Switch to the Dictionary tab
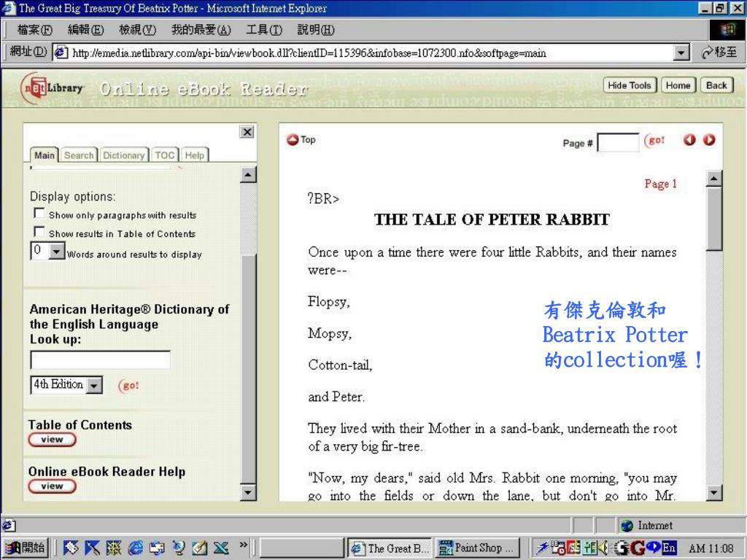747x560 pixels. coord(124,155)
